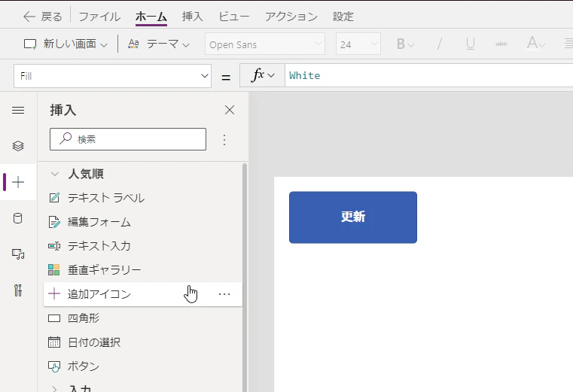Open the Fill property dropdown
The image size is (573, 392).
[x=112, y=76]
